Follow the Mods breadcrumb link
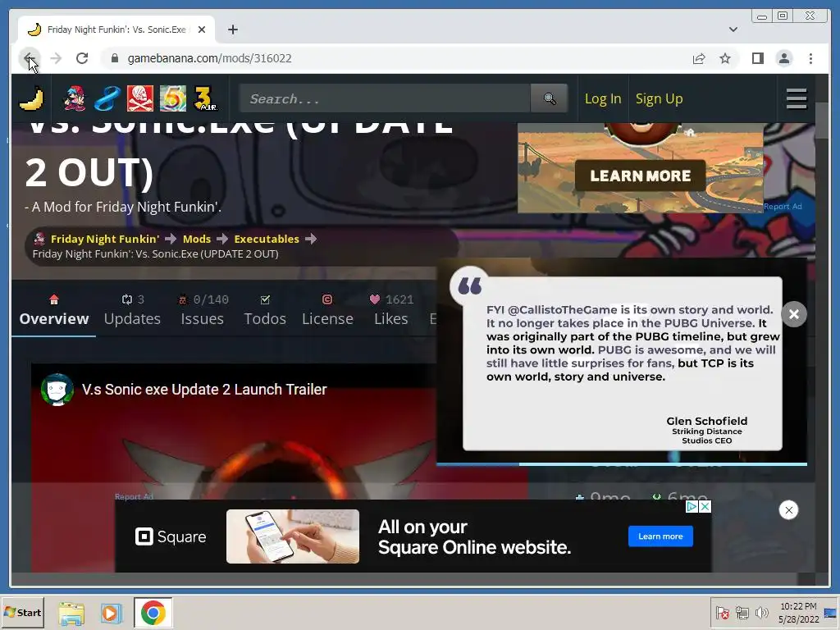This screenshot has height=630, width=840. (x=197, y=239)
